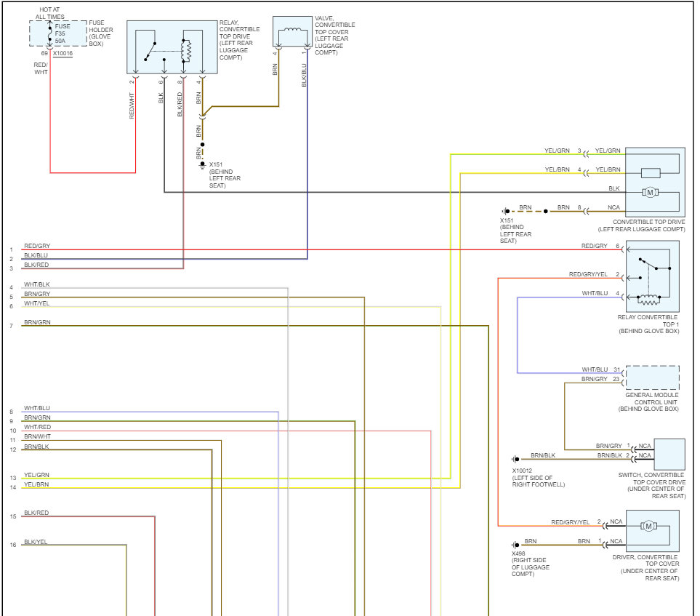Click the 'RELAY, CONVERTIBLE TOP DRIVE' description

click(x=239, y=40)
